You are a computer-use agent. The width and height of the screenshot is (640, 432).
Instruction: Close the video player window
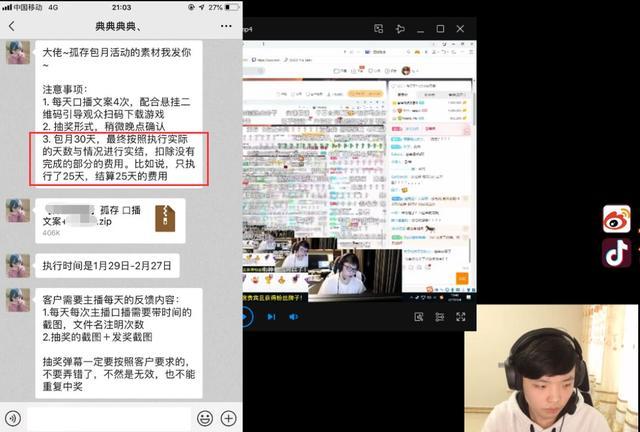[460, 29]
